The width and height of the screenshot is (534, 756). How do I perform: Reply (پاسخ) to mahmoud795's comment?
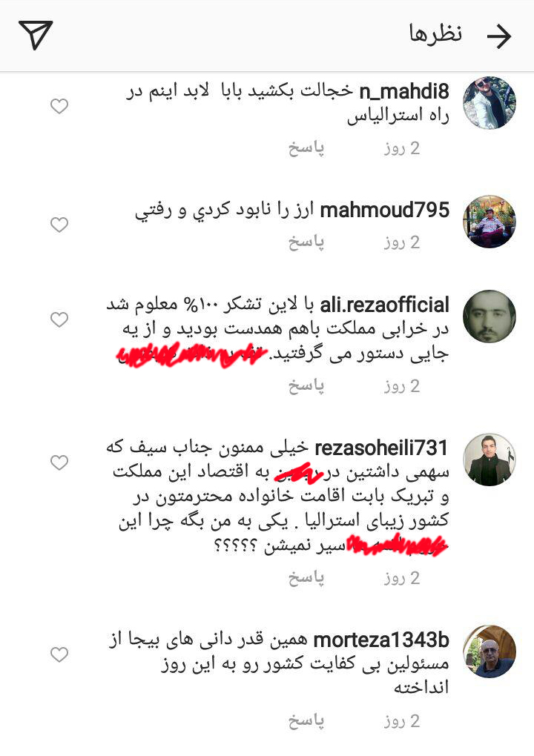coord(306,242)
